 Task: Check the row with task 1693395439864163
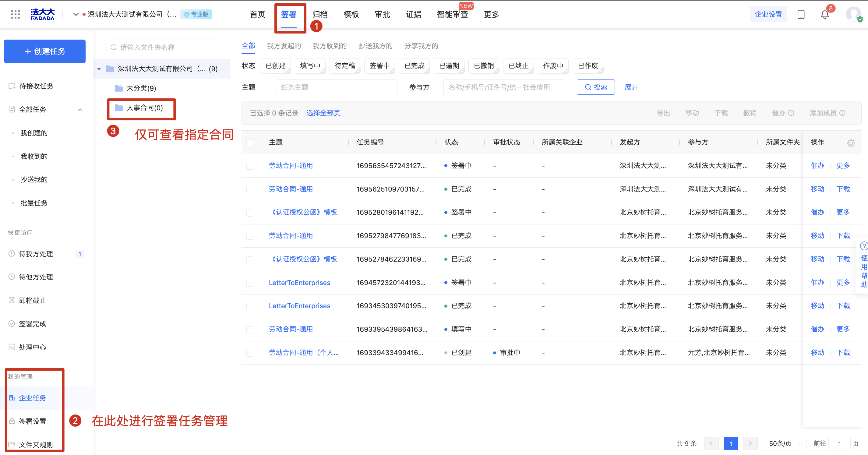250,329
